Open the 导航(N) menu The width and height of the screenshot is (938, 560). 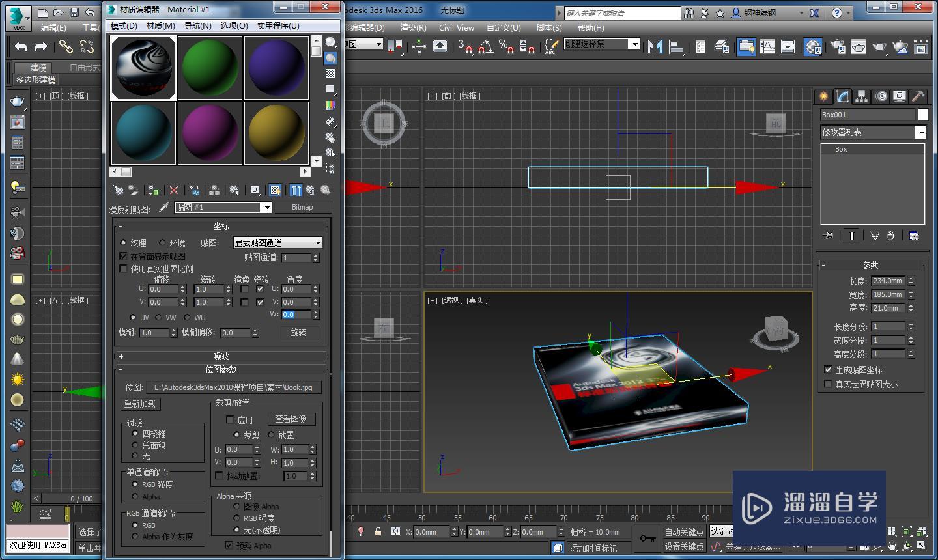pos(197,26)
